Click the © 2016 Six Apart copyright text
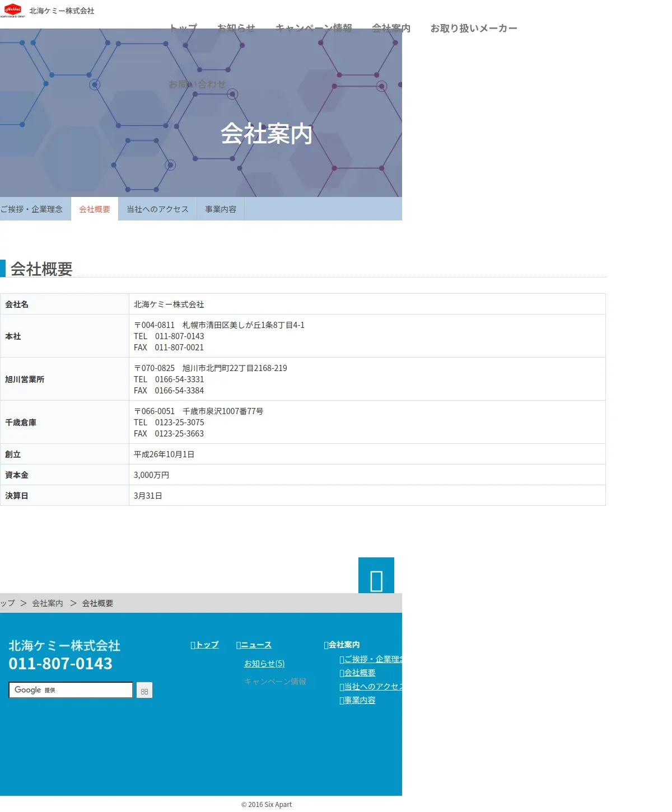Viewport: 672px width, 812px height. [267, 805]
